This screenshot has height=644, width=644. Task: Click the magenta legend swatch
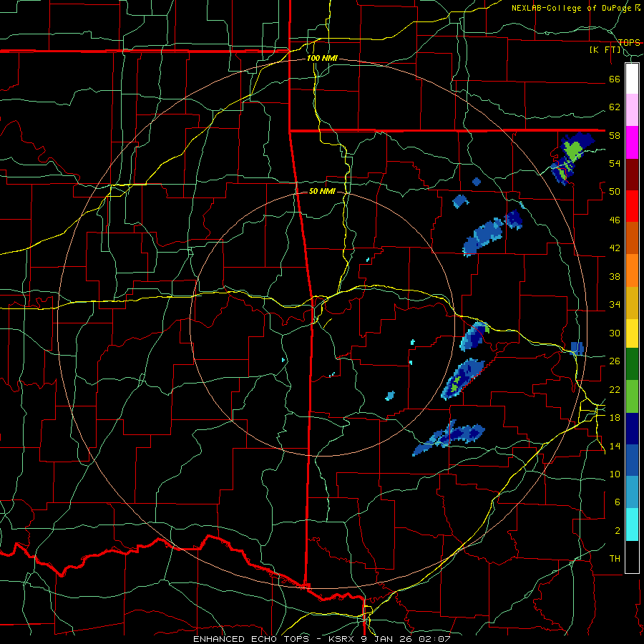pos(632,142)
